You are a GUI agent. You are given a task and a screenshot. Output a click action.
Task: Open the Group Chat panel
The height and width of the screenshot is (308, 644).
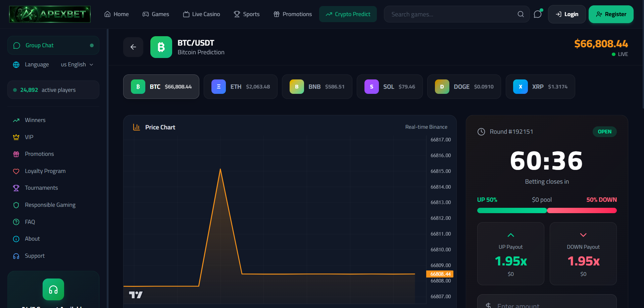[x=53, y=45]
